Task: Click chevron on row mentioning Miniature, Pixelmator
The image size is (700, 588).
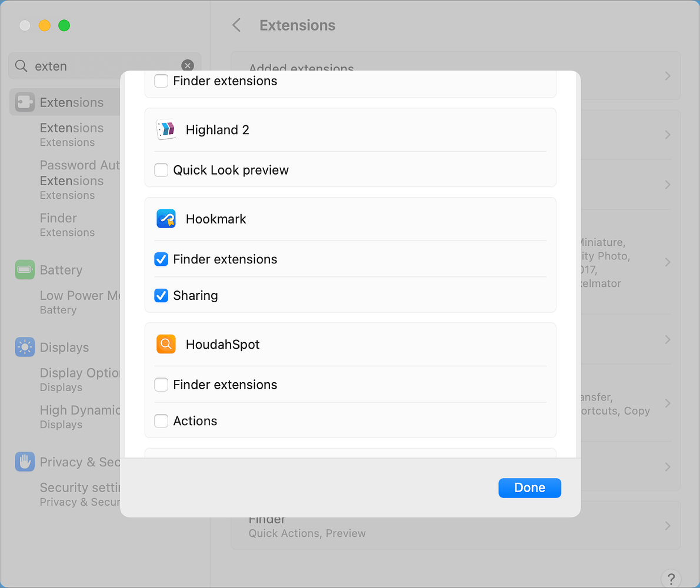Action: pyautogui.click(x=668, y=262)
